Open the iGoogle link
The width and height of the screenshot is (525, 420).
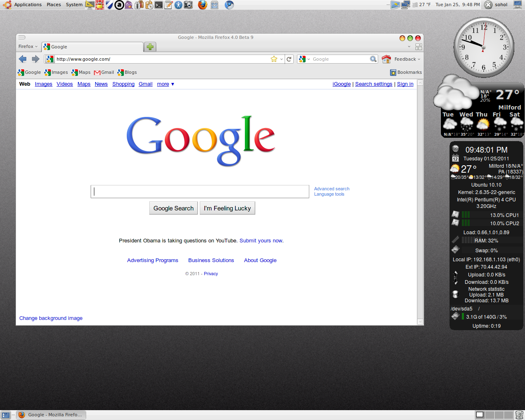342,84
